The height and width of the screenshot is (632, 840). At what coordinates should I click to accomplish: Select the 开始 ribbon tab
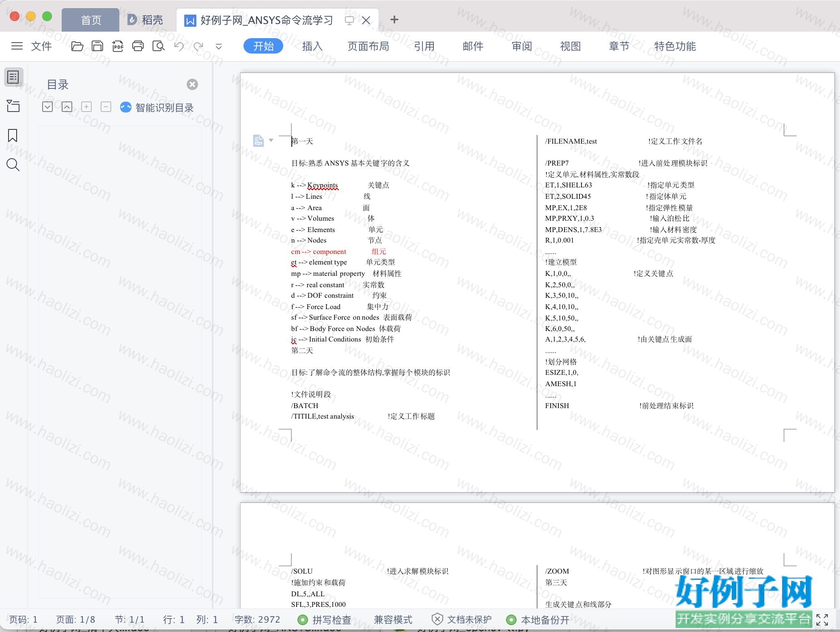pos(263,46)
